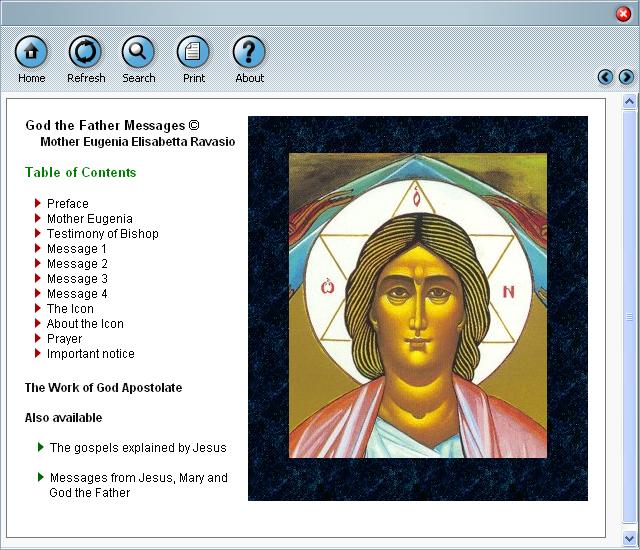Click the vertical scrollbar thumb

[629, 316]
